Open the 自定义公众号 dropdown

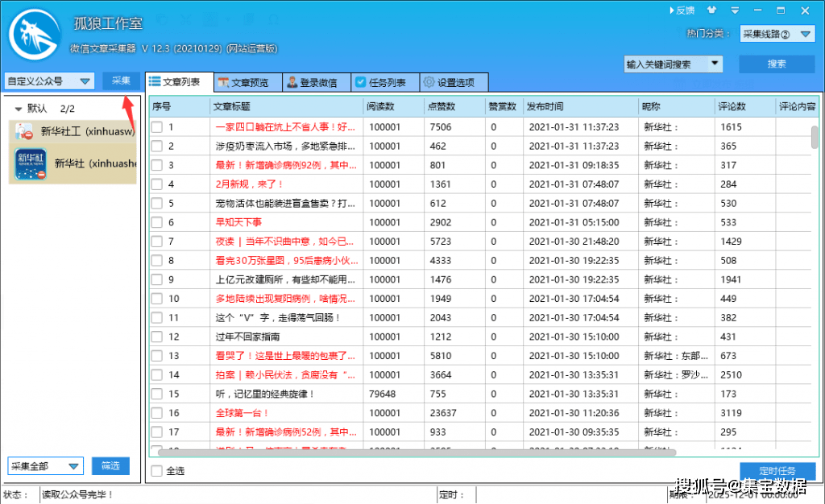pos(49,81)
